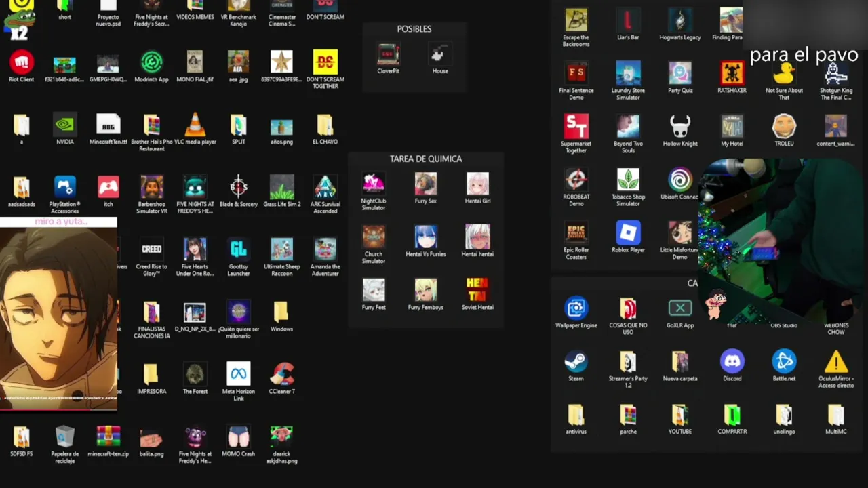
Task: Open EL CHAVO folder
Action: click(x=325, y=125)
